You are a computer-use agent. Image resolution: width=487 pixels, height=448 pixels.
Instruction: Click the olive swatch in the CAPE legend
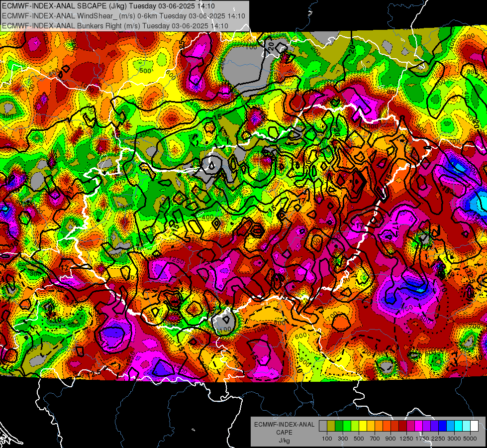coord(331,426)
